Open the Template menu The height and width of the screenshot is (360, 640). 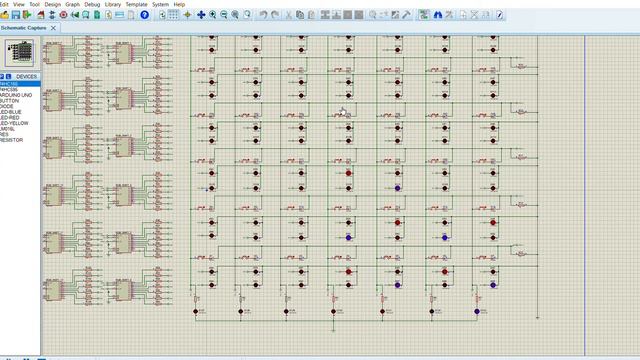136,4
